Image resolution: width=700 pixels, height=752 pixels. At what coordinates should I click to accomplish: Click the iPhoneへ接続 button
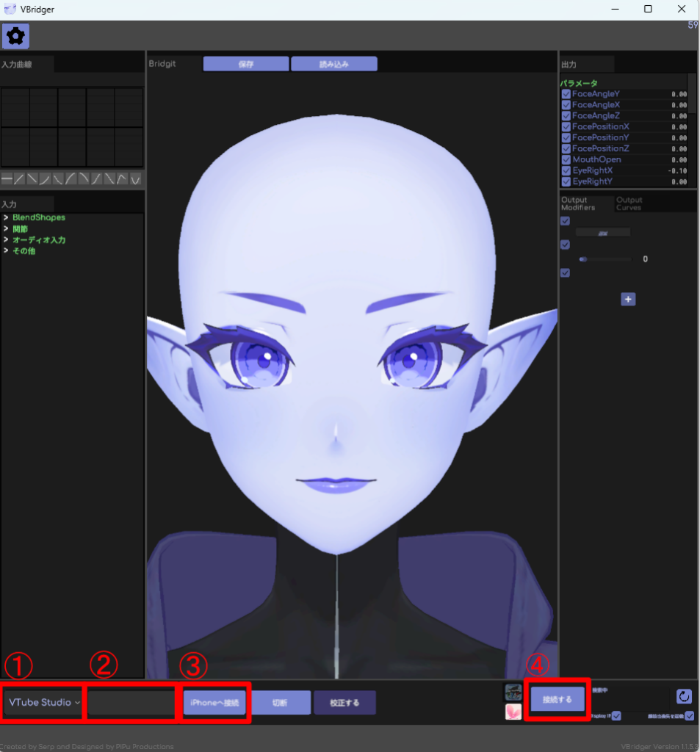[214, 703]
